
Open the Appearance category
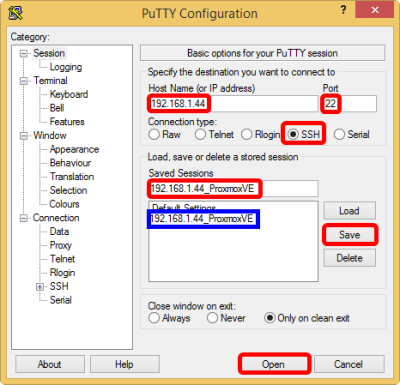(x=74, y=149)
